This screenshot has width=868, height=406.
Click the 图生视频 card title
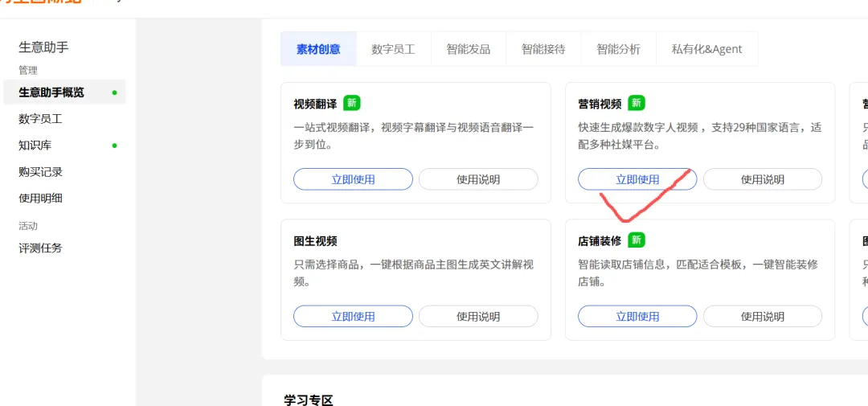click(x=316, y=241)
